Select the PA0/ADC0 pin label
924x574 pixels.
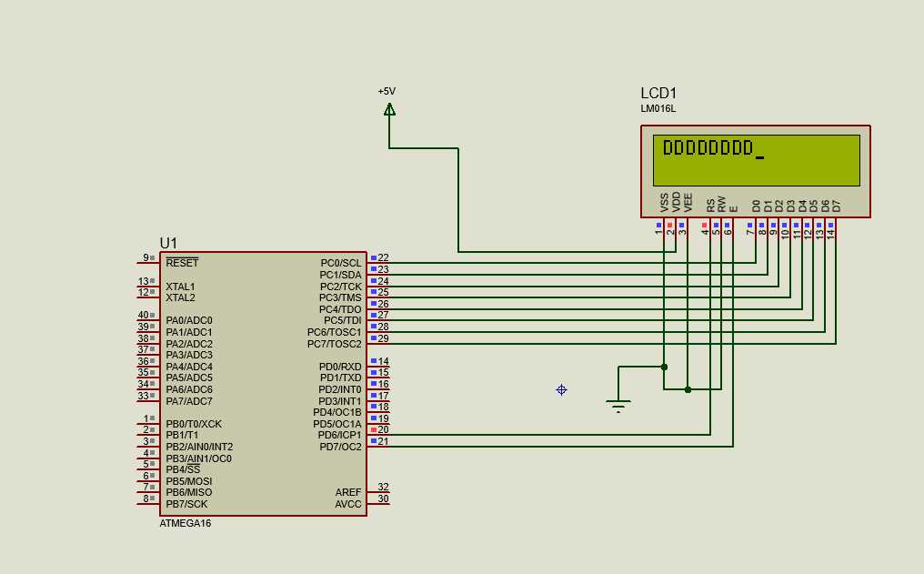point(189,320)
